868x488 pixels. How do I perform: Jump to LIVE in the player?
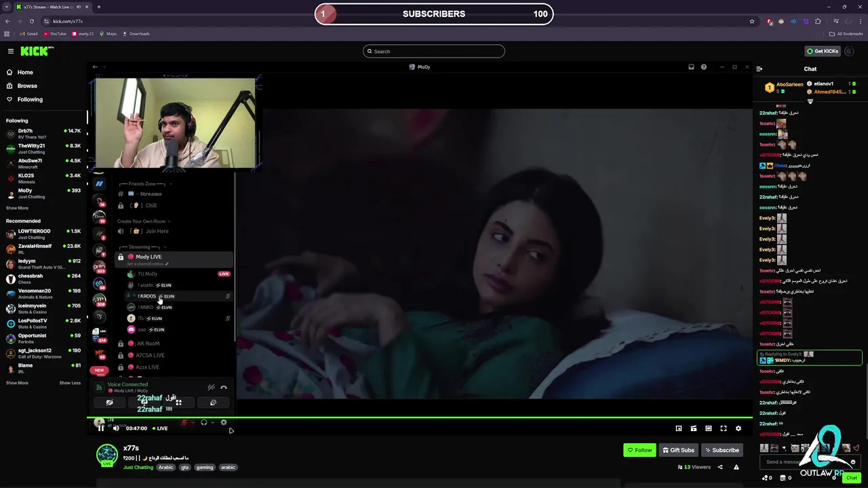tap(160, 428)
